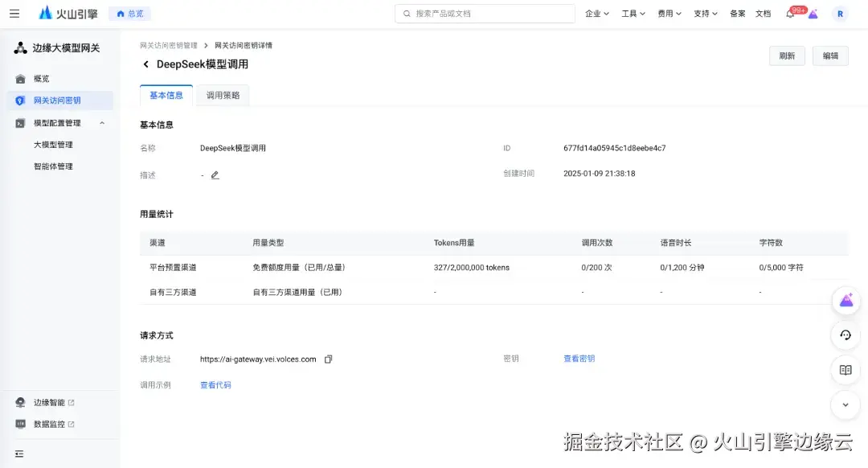Click the 数据监控 external link icon
Image resolution: width=868 pixels, height=468 pixels.
pos(71,425)
